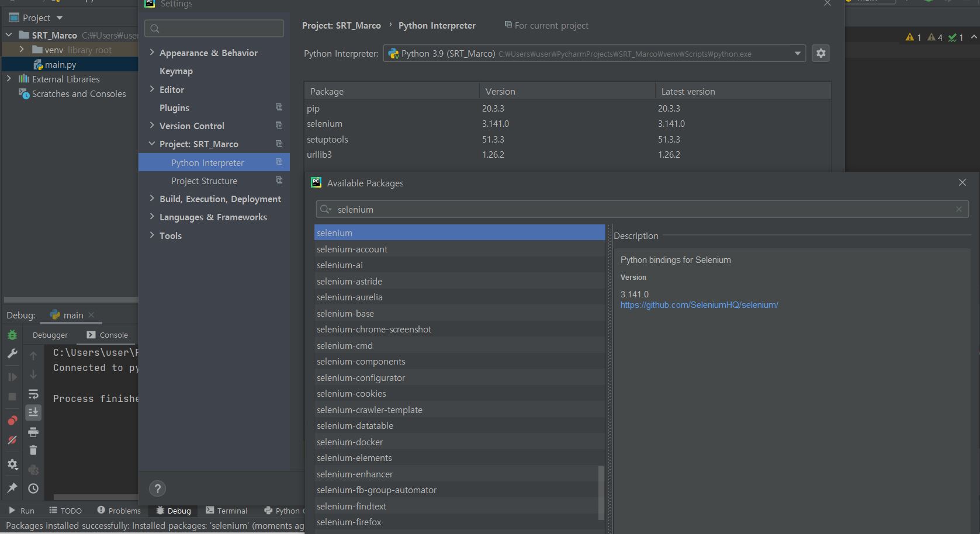Expand venv folder in project tree
The height and width of the screenshot is (534, 980).
(22, 49)
